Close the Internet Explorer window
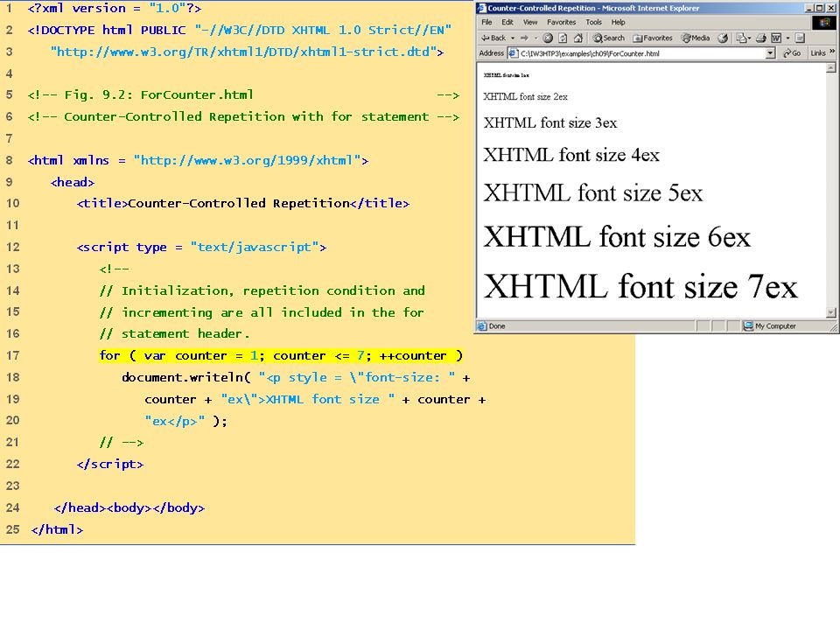The image size is (840, 630). pyautogui.click(x=831, y=8)
